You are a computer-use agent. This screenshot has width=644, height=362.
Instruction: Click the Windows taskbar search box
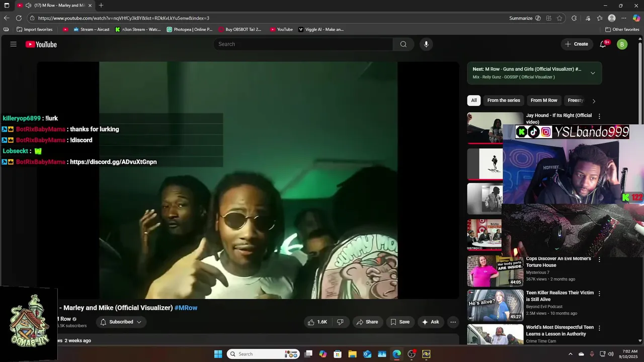tap(263, 354)
